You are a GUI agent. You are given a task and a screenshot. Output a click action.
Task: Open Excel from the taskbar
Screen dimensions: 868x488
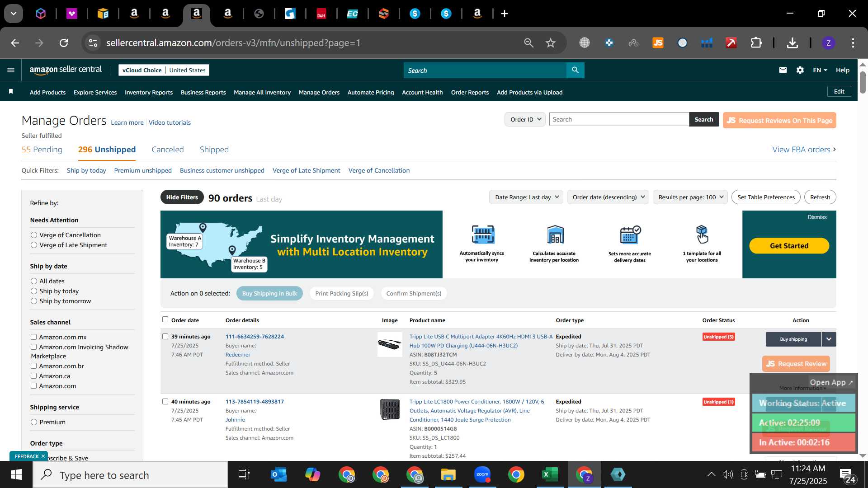550,474
